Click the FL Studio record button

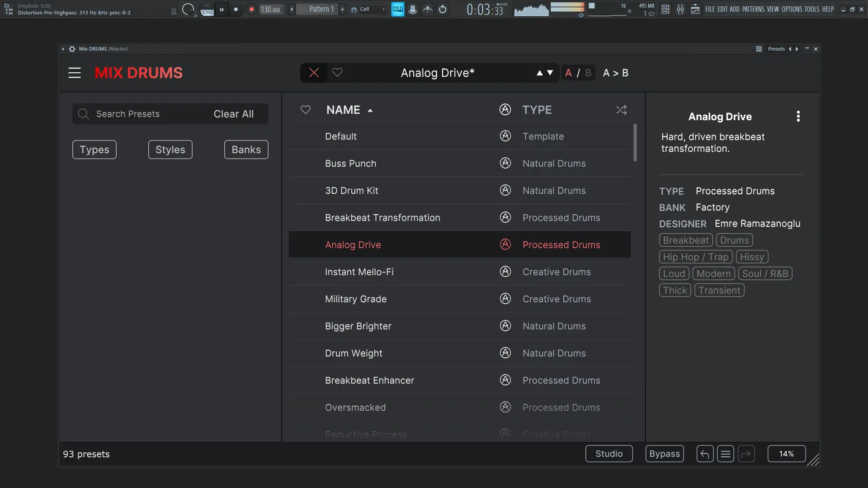[x=252, y=9]
